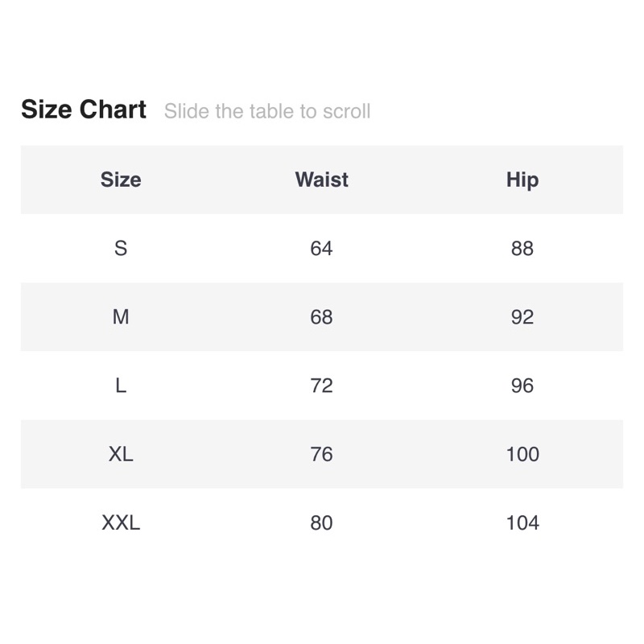Click waist value 80 for size XXL
The height and width of the screenshot is (644, 644).
coord(321,522)
